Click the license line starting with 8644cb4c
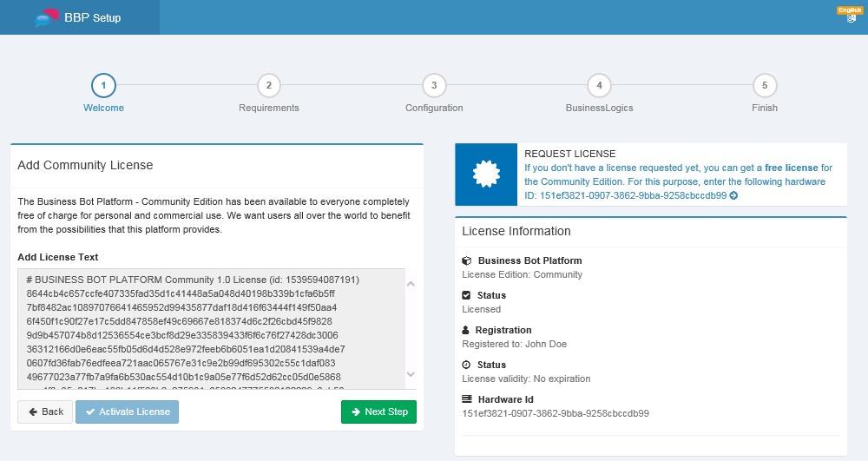 pos(181,293)
